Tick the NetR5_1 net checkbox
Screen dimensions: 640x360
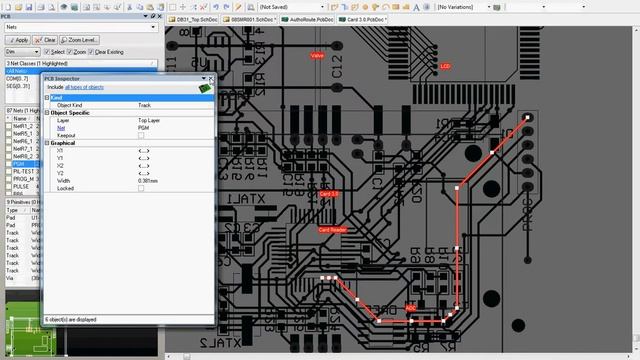click(x=9, y=133)
